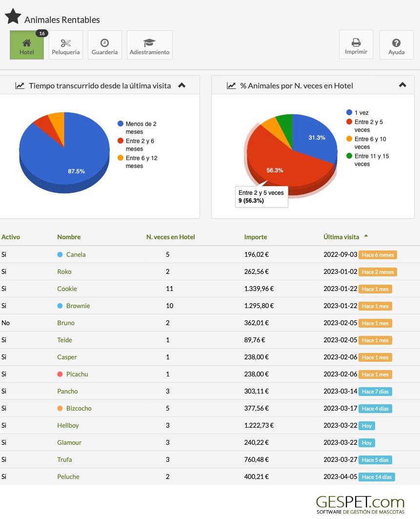Open the Picachu animal link

click(77, 374)
